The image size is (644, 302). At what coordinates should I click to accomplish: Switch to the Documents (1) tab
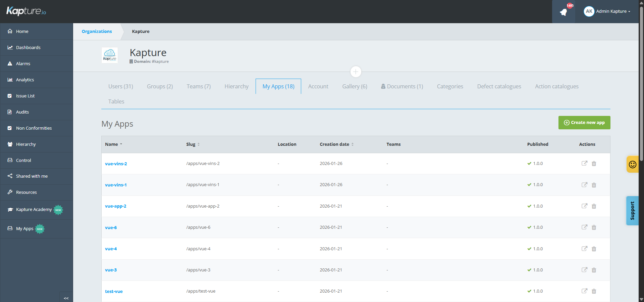click(x=402, y=86)
